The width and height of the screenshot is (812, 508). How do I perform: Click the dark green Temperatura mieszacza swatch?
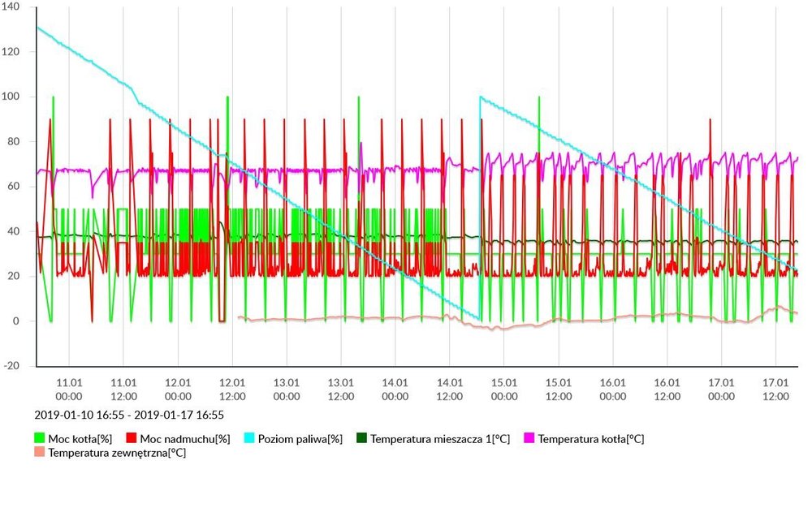pyautogui.click(x=361, y=439)
